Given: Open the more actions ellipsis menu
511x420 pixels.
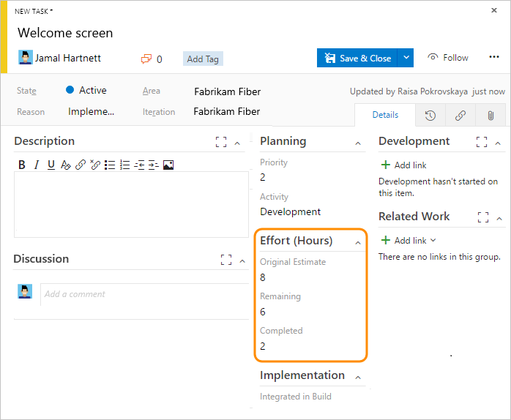Looking at the screenshot, I should pyautogui.click(x=494, y=57).
